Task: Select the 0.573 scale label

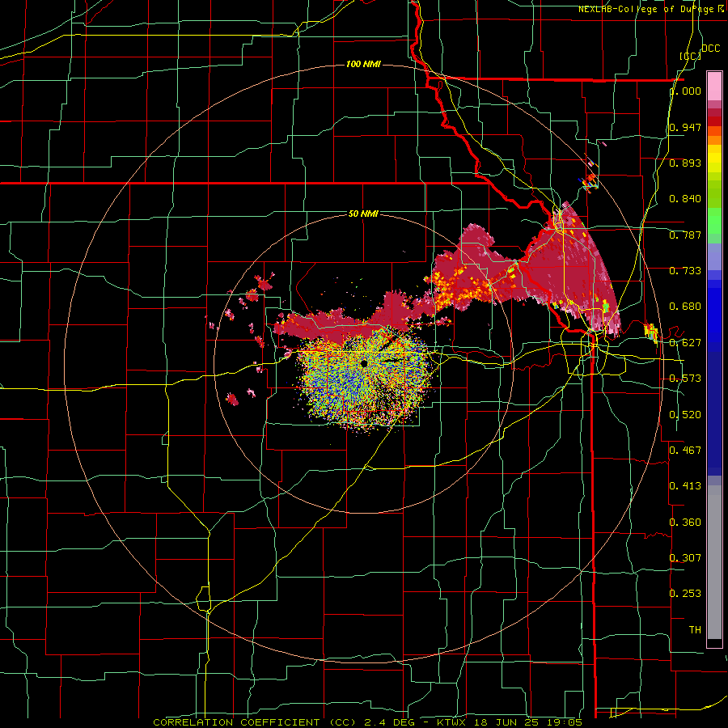Action: coord(685,379)
